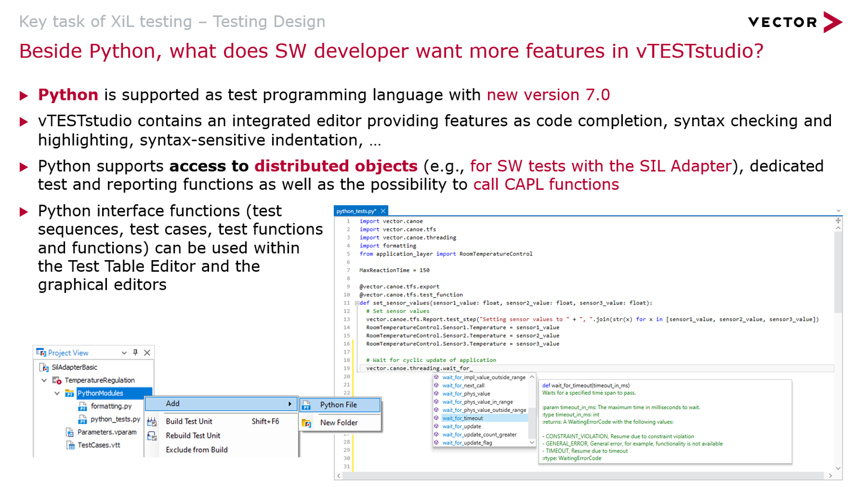Click the python_tests.py file icon
The width and height of the screenshot is (868, 487).
pos(83,419)
